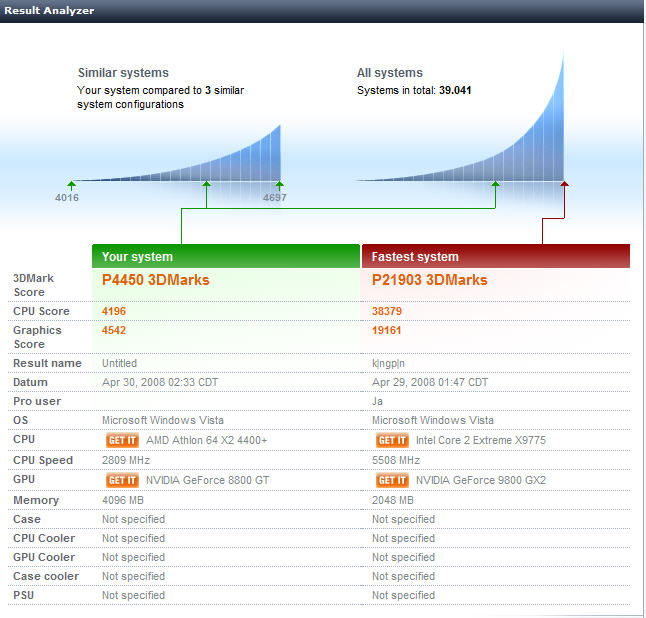Click the Graphics Score row label
Viewport: 646px width, 618px height.
point(37,337)
